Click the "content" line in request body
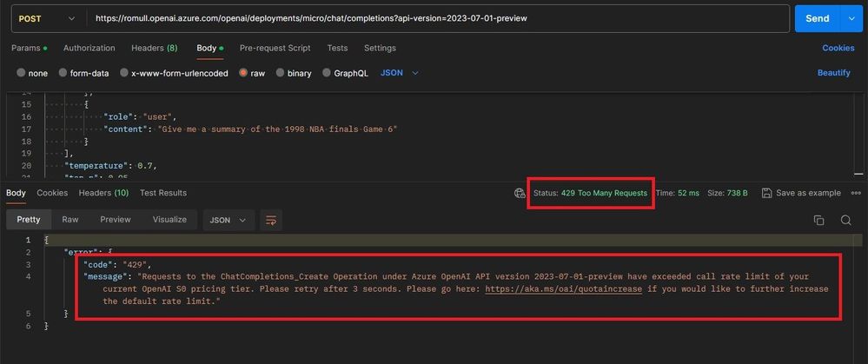868x364 pixels. pyautogui.click(x=250, y=129)
